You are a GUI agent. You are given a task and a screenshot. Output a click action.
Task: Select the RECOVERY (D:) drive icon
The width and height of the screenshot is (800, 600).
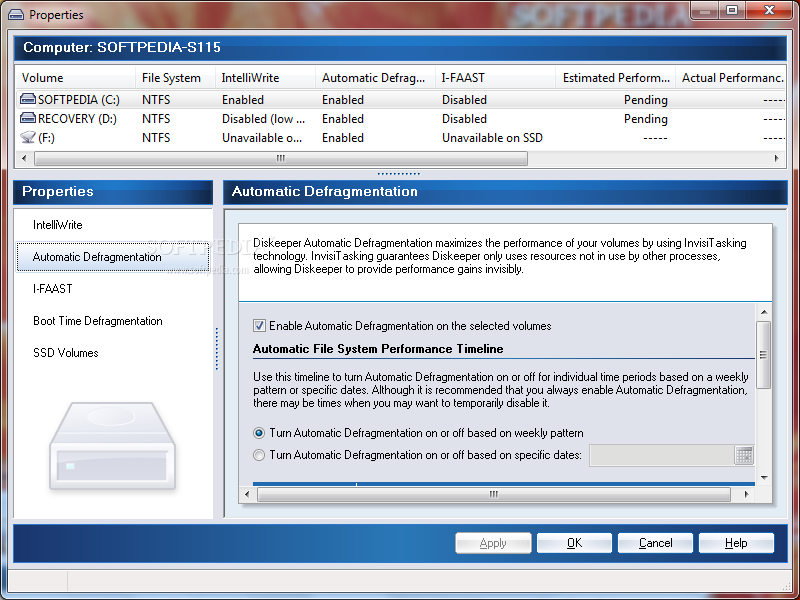28,118
